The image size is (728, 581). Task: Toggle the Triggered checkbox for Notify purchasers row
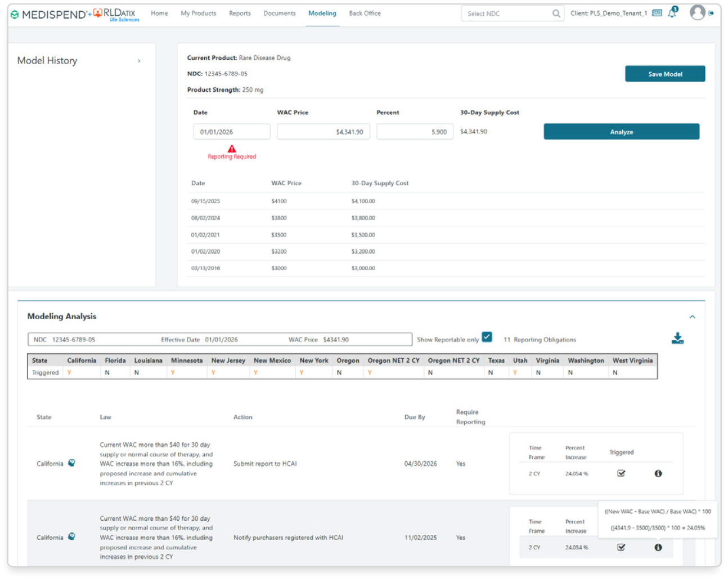coord(621,547)
